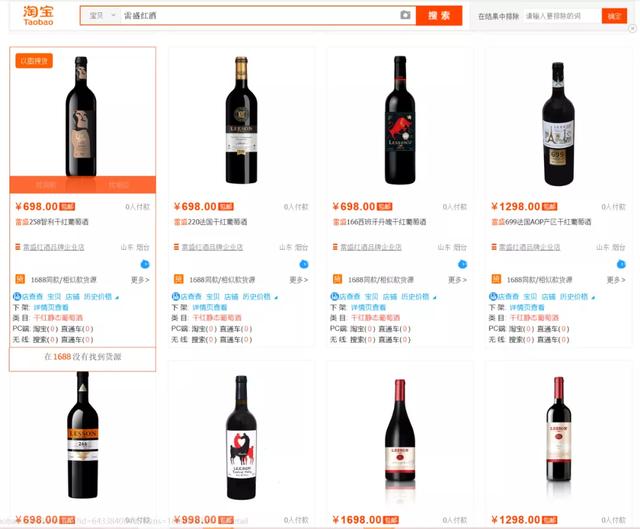Click the orange 1688 source icon under 220 wine
Viewport: 640px width, 529px height.
pos(178,279)
